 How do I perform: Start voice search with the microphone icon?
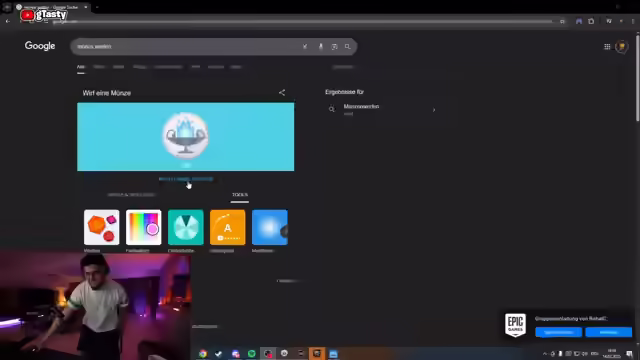(x=321, y=47)
